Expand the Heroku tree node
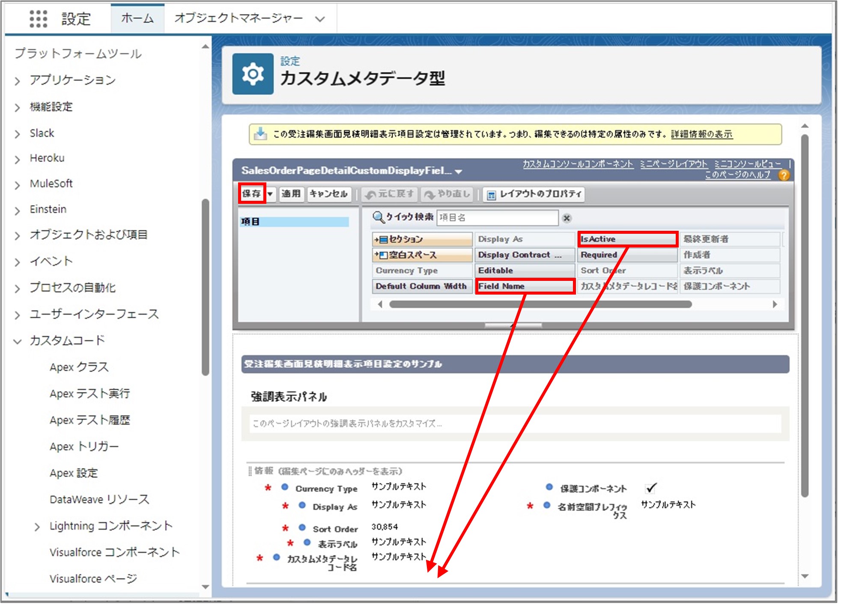 click(17, 159)
